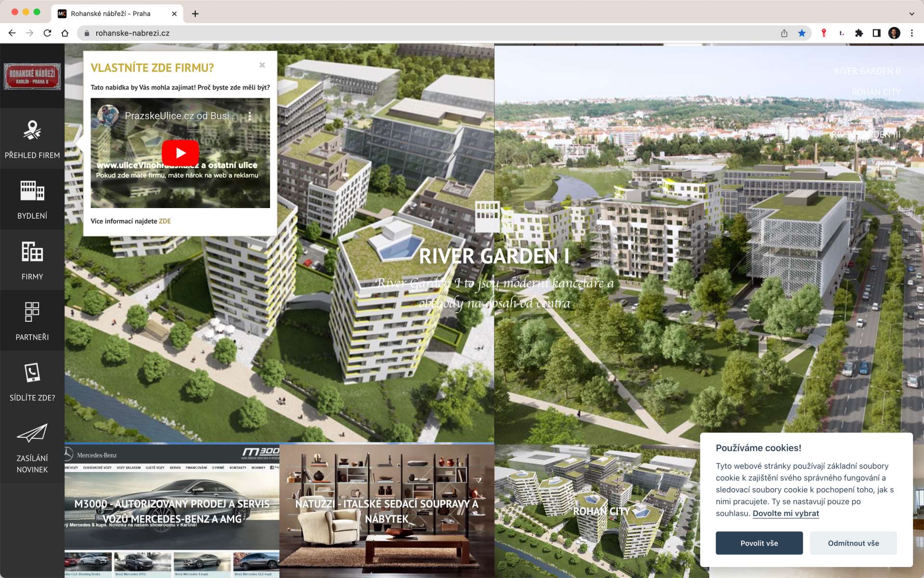924x578 pixels.
Task: Open Chrome three-dot menu
Action: [912, 33]
